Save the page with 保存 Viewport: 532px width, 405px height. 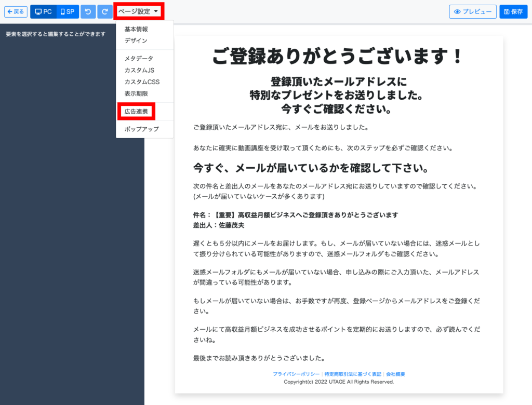[x=513, y=11]
